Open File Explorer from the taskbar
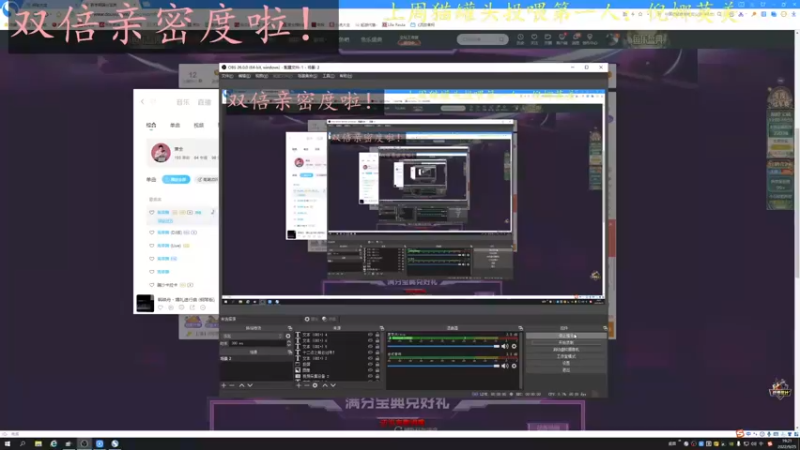The image size is (800, 450). (38, 444)
